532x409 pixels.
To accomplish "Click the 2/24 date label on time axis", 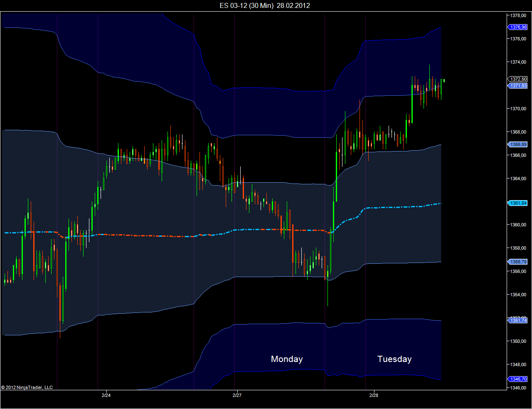I will click(x=106, y=395).
